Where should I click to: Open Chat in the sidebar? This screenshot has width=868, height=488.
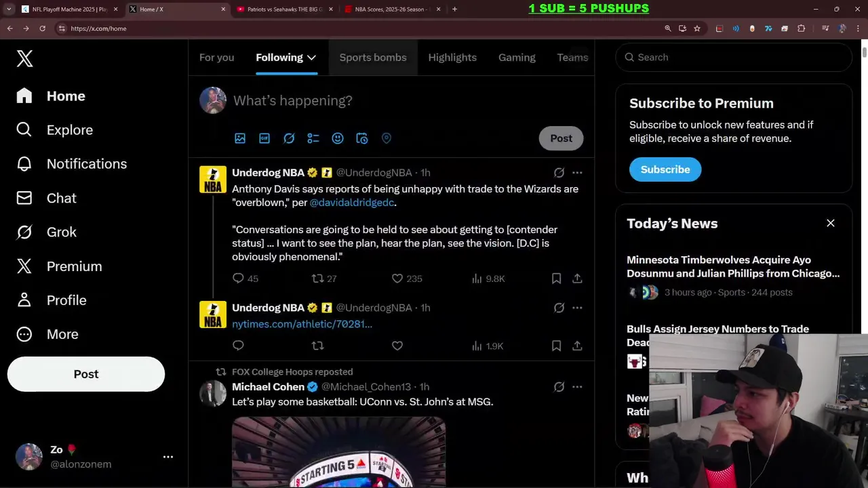[46, 198]
